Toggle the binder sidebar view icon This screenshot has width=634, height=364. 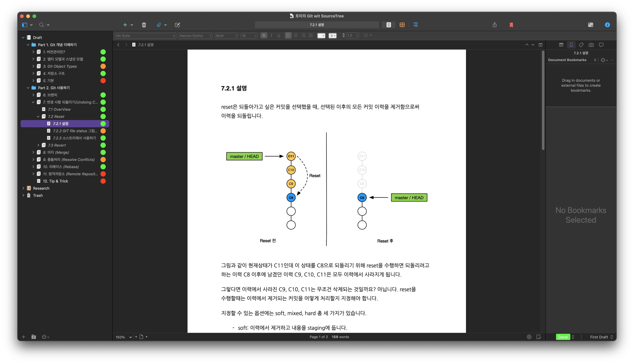(x=24, y=25)
